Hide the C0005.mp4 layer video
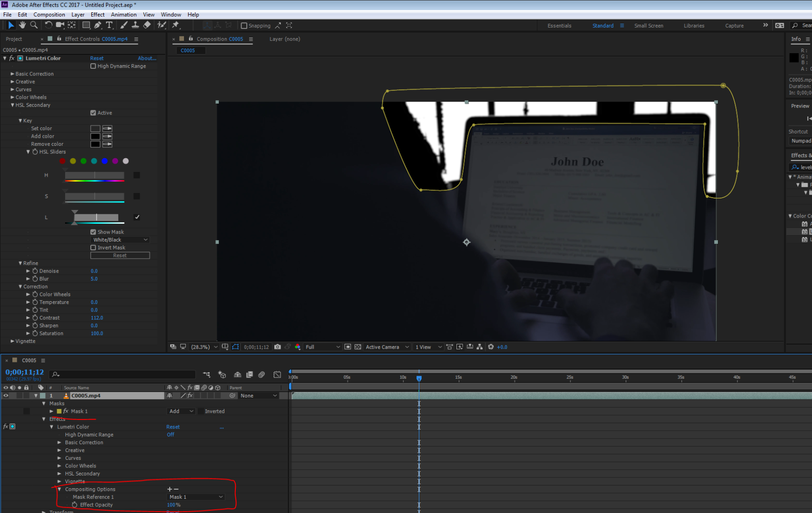 pyautogui.click(x=6, y=396)
